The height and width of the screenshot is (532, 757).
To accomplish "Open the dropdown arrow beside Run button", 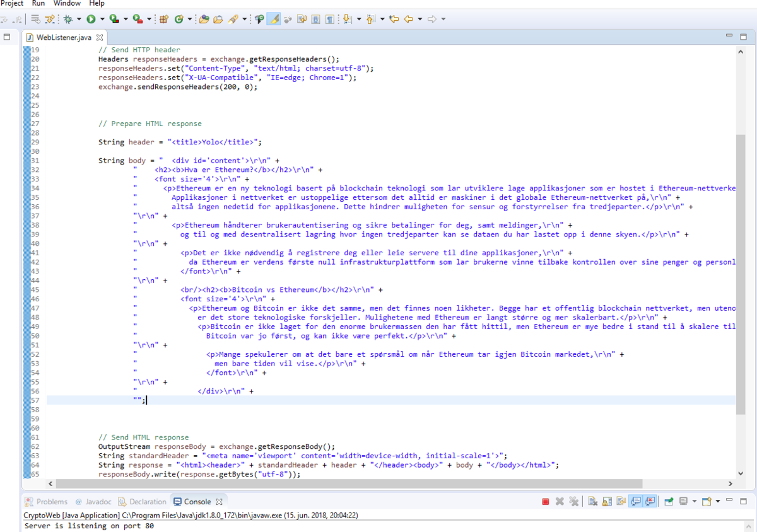I will (102, 19).
